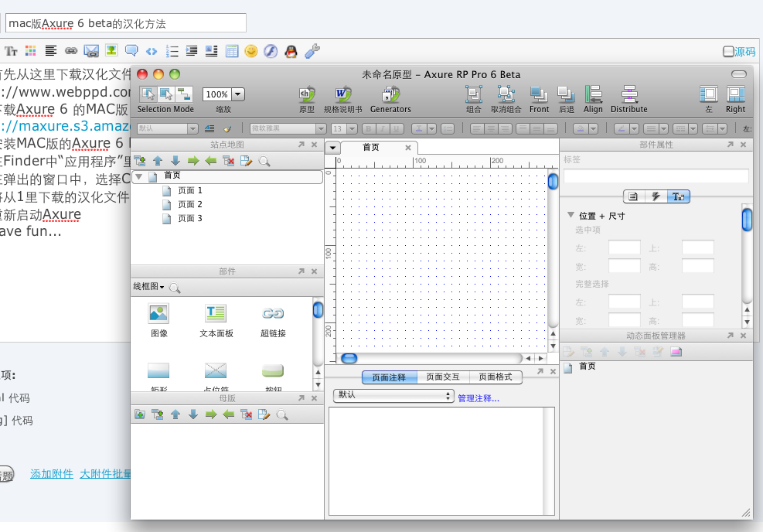Select the 图像 image widget

click(x=158, y=320)
